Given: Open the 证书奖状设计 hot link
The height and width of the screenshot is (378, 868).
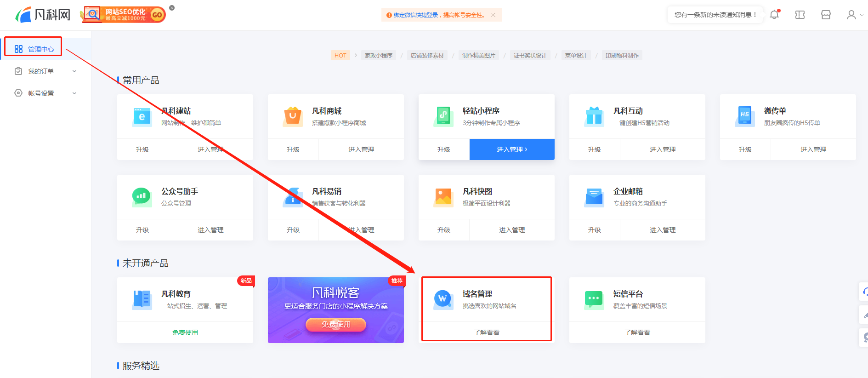Looking at the screenshot, I should (x=530, y=56).
